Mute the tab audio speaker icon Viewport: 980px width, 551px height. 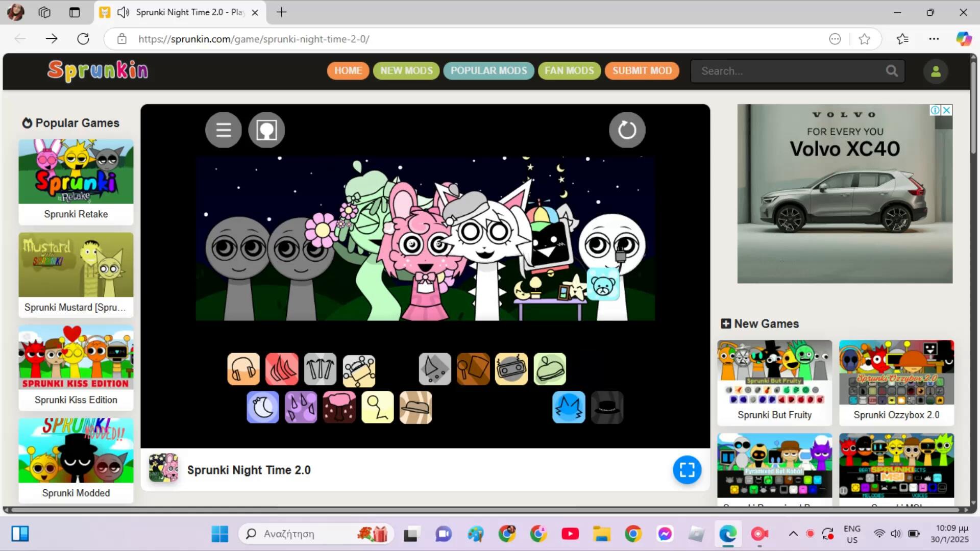point(123,12)
